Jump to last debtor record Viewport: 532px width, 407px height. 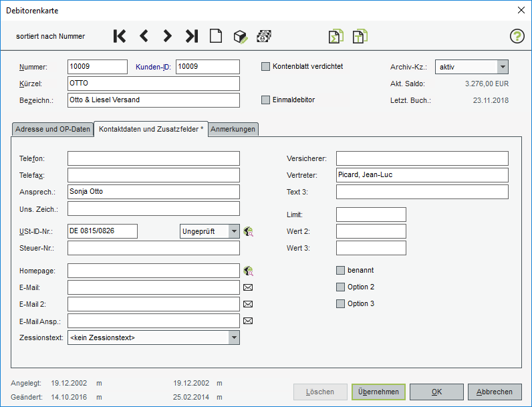[192, 36]
